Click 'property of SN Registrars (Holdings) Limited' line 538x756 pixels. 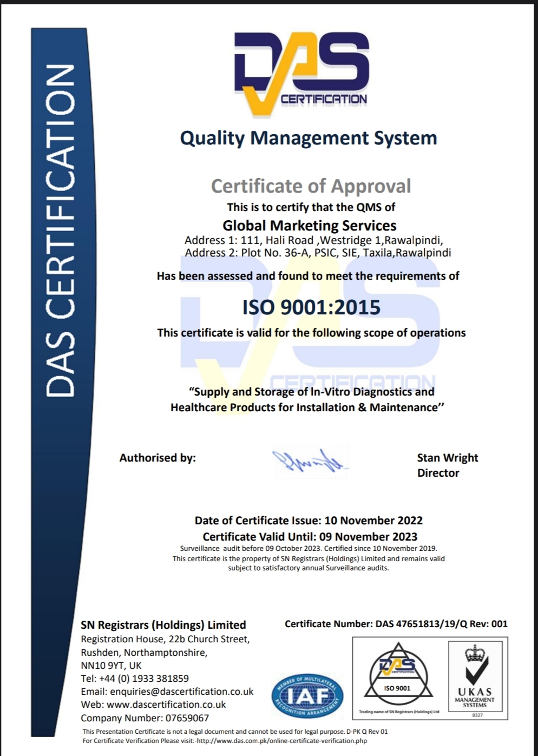(309, 558)
